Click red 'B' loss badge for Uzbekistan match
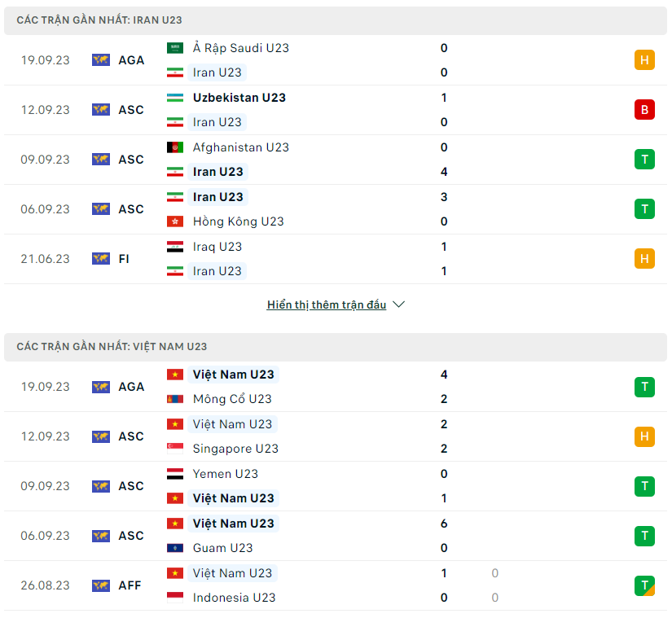Screen dimensions: 672x618 (x=644, y=110)
